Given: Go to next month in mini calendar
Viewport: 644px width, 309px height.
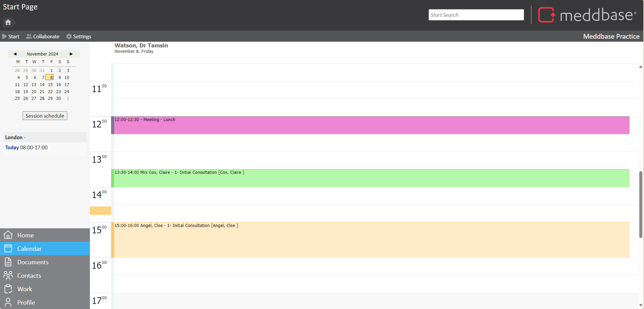Looking at the screenshot, I should point(71,54).
